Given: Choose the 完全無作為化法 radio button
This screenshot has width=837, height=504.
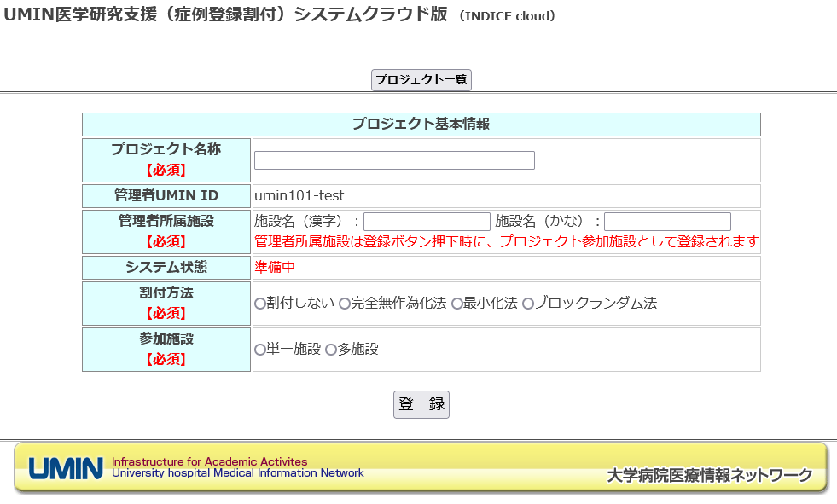Looking at the screenshot, I should [345, 304].
